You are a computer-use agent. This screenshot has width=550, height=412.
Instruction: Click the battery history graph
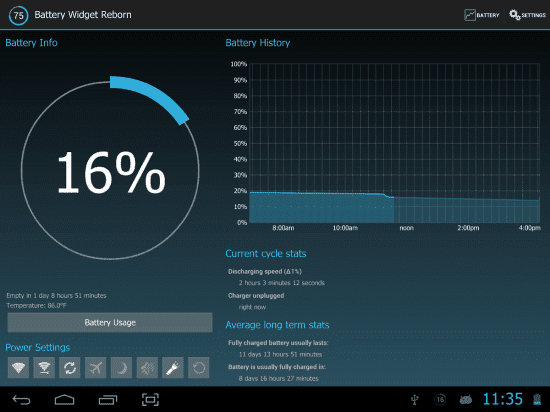[394, 143]
